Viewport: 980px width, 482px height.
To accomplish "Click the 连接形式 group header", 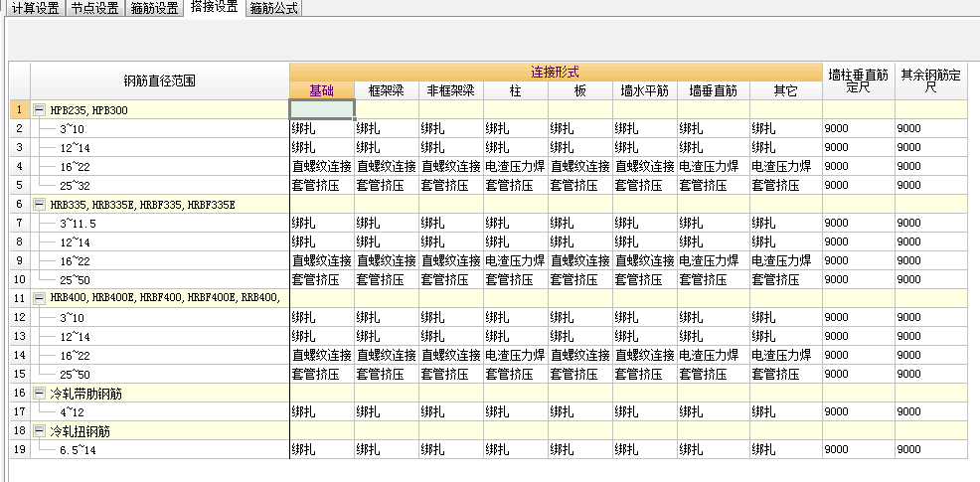I will (555, 72).
